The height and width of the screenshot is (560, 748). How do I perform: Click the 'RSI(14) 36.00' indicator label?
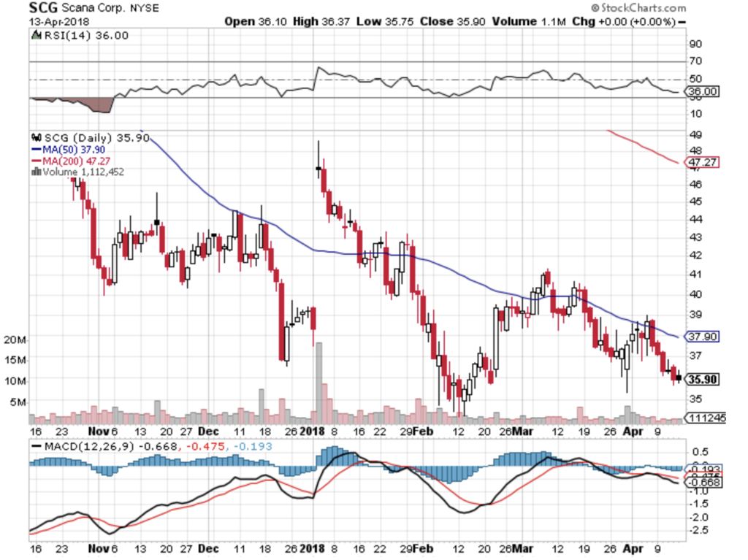pyautogui.click(x=86, y=35)
